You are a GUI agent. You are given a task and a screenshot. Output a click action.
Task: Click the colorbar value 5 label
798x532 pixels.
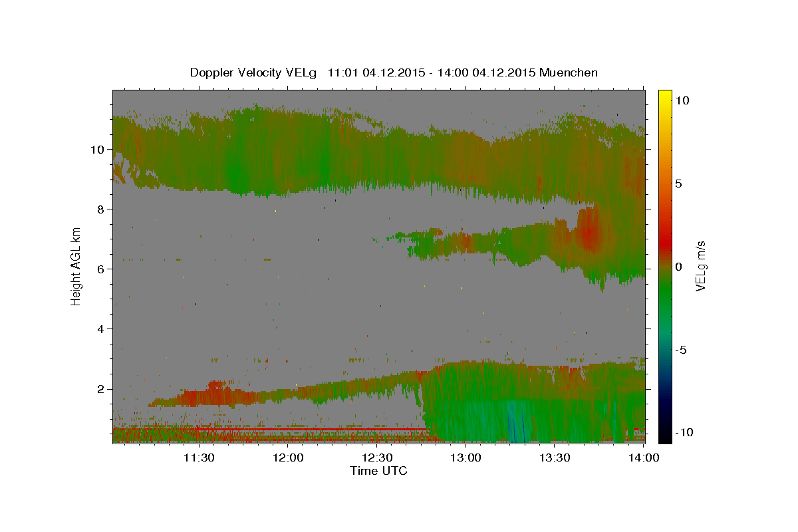678,184
